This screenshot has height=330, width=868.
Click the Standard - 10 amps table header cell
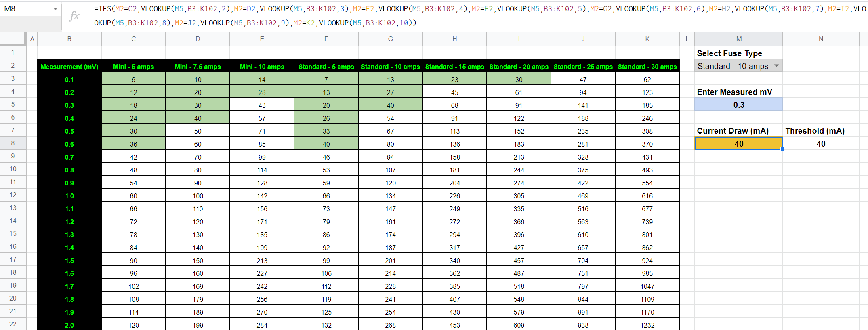(390, 67)
